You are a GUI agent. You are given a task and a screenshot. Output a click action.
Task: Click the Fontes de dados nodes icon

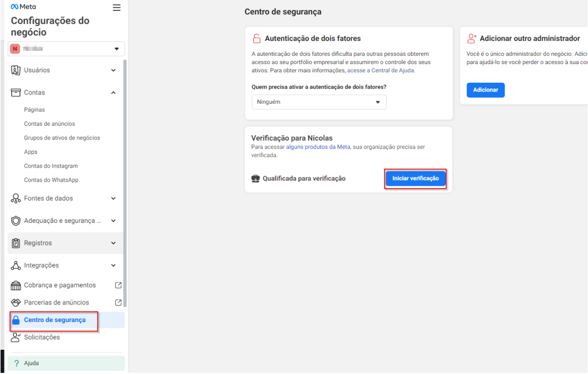[16, 199]
